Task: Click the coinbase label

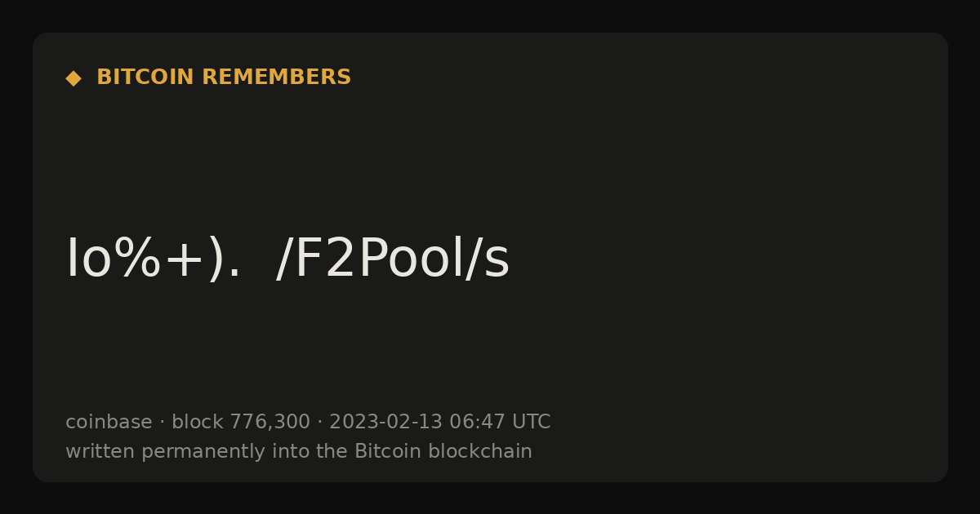Action: pos(109,422)
